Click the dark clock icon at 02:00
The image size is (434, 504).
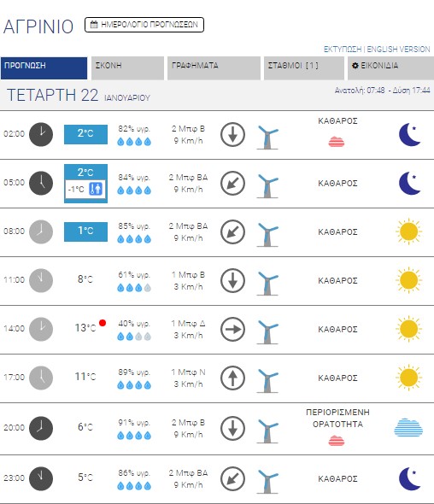click(41, 134)
